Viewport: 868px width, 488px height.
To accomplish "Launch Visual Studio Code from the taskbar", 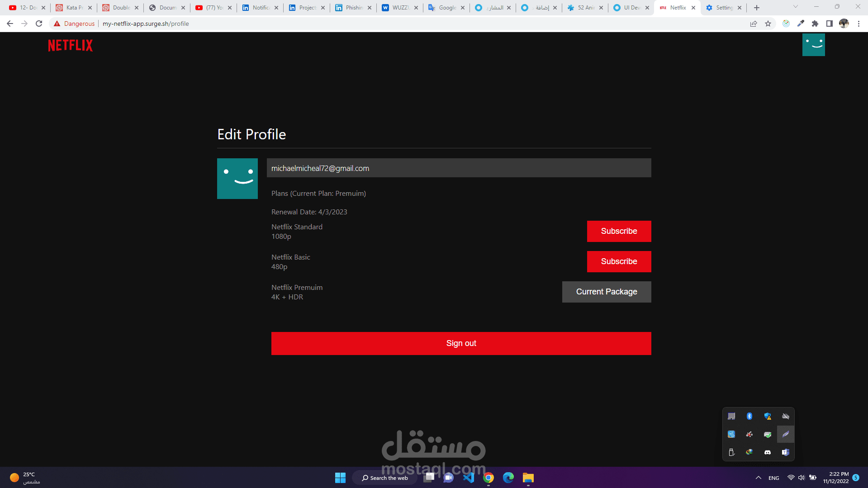I will click(x=469, y=478).
